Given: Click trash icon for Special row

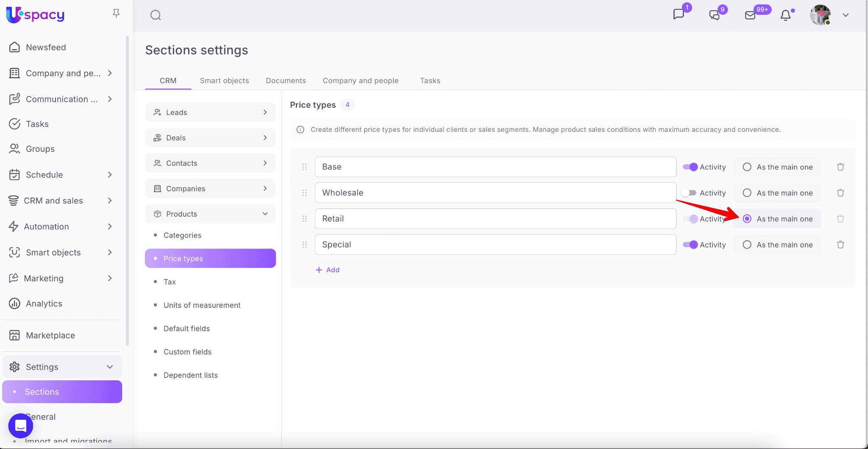Looking at the screenshot, I should click(840, 245).
